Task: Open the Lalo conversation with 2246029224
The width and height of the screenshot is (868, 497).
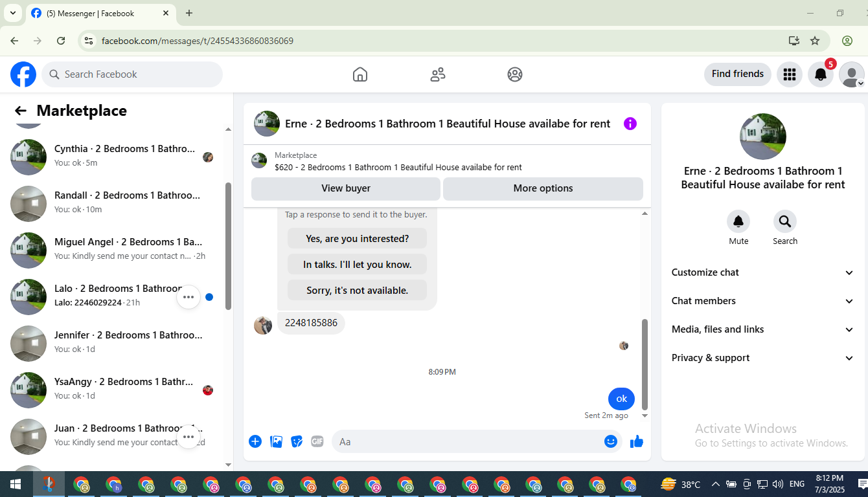Action: (112, 297)
